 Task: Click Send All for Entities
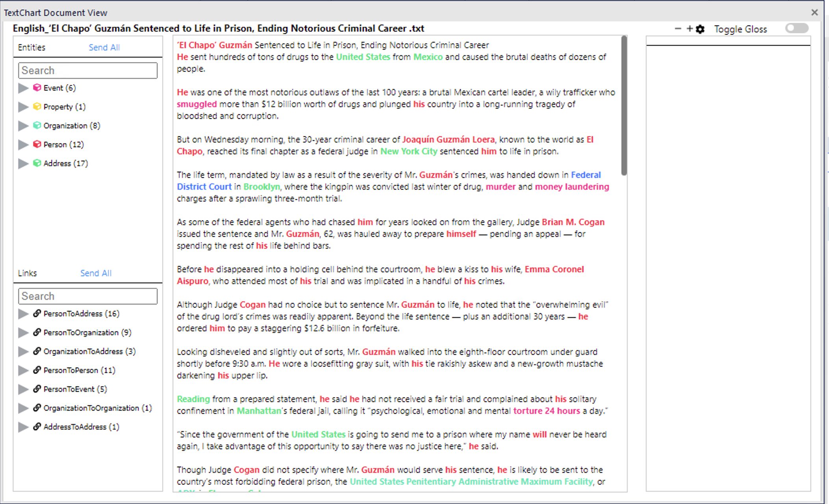104,47
